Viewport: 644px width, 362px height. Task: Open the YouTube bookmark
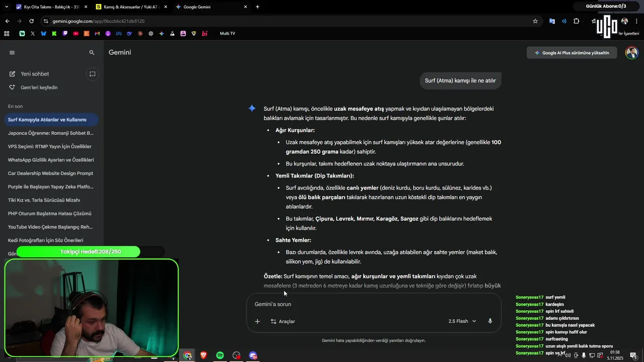tap(76, 34)
